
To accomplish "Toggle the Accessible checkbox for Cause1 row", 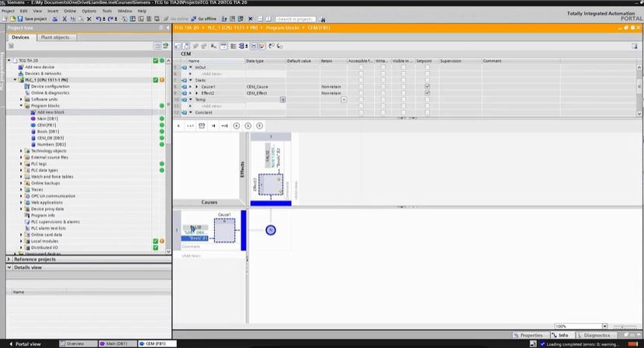I will [x=360, y=86].
